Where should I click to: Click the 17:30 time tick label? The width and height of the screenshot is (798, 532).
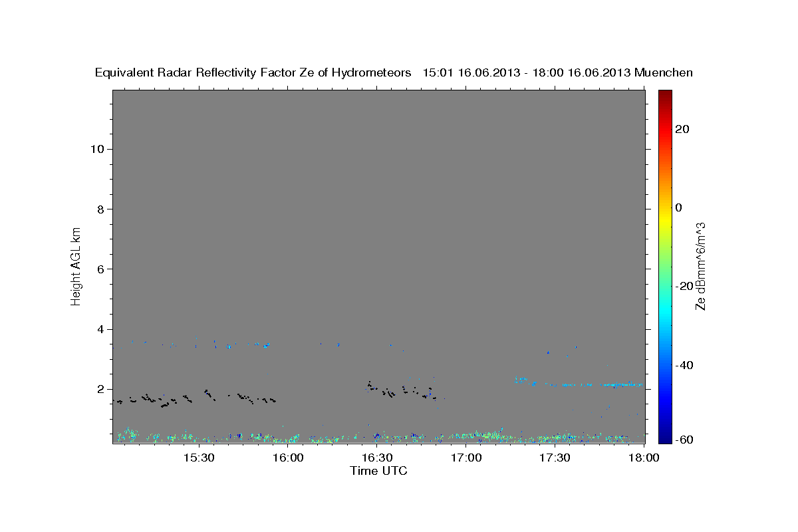click(555, 458)
